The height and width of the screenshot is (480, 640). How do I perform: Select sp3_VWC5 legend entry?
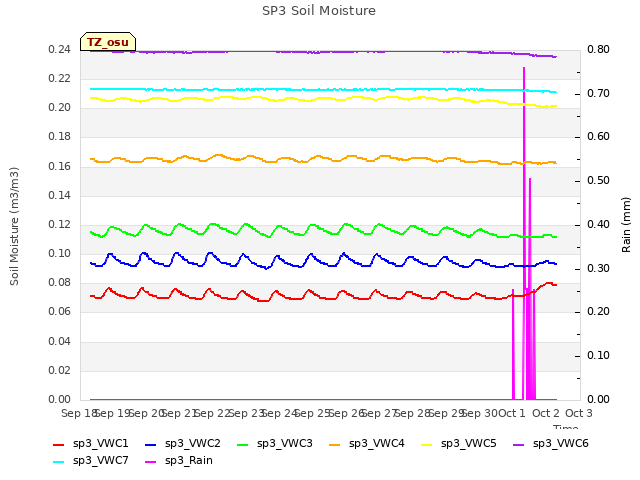pyautogui.click(x=459, y=444)
